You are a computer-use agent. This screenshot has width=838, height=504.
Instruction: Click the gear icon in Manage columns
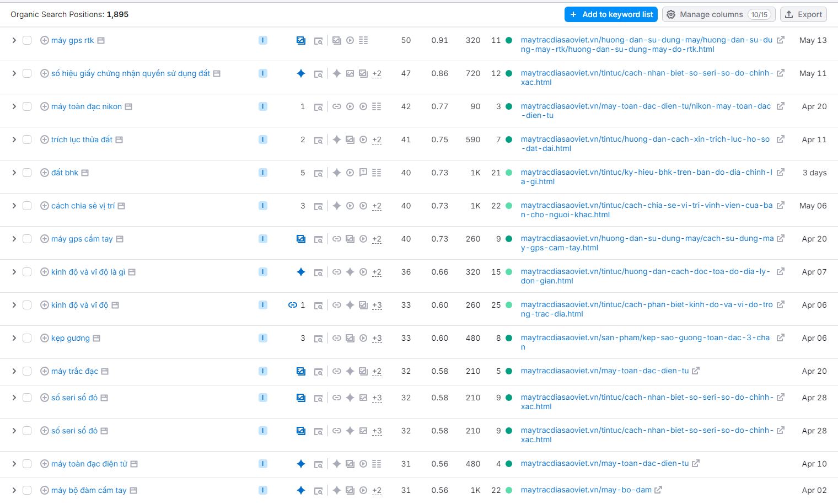click(671, 14)
